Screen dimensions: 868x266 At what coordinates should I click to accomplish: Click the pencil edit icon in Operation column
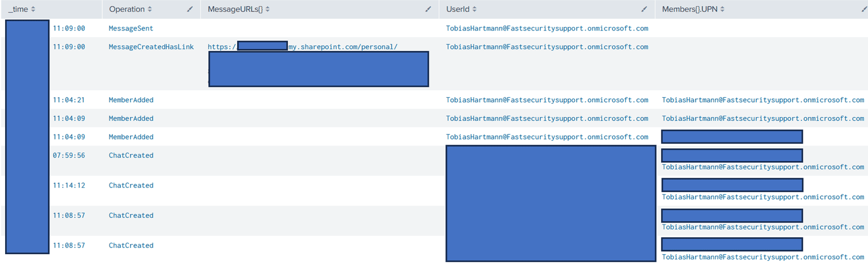click(x=190, y=9)
